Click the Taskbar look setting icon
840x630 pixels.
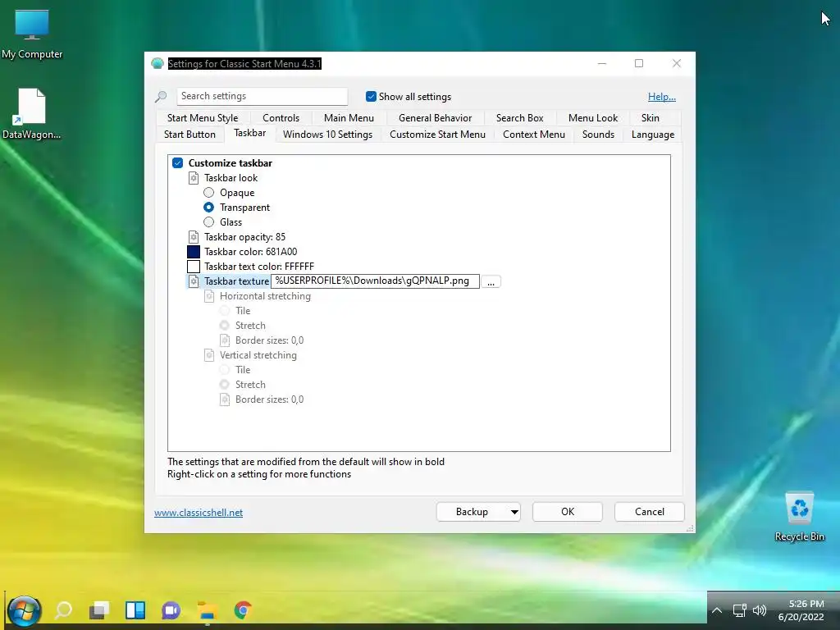(x=194, y=178)
